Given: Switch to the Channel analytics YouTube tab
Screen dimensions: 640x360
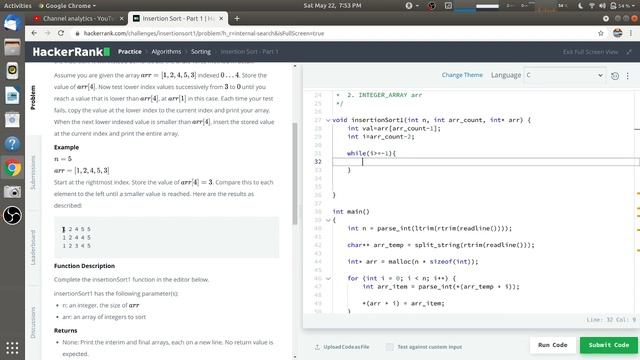Looking at the screenshot, I should tap(78, 18).
